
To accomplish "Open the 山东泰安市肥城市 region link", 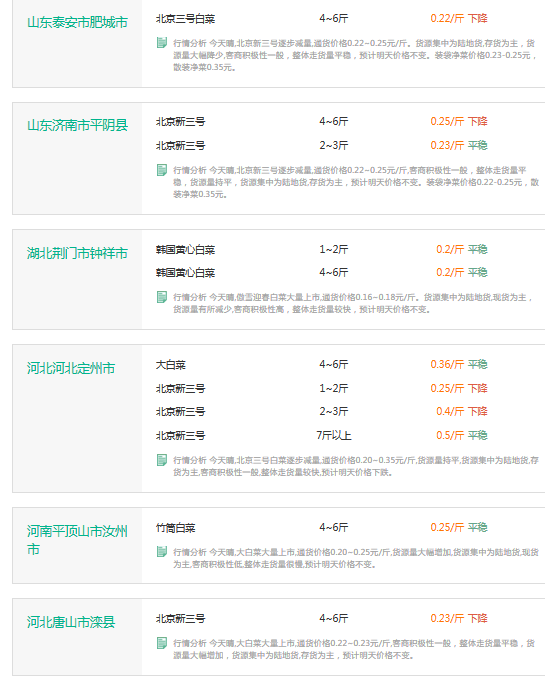I will click(x=77, y=22).
